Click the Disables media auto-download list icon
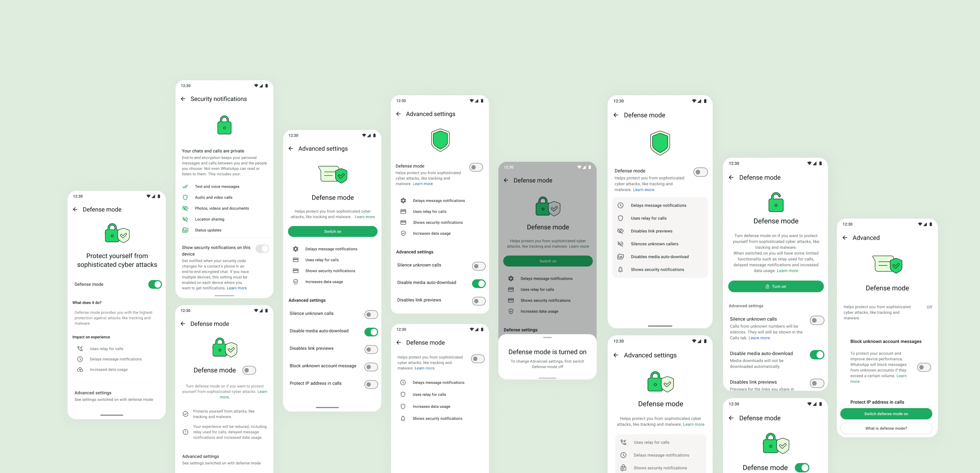The image size is (980, 473). tap(620, 257)
